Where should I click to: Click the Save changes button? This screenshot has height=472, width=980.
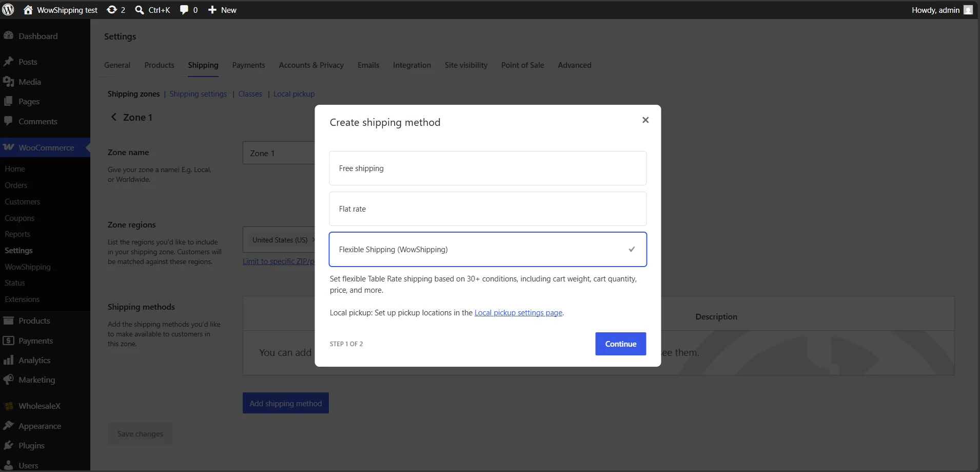point(140,434)
